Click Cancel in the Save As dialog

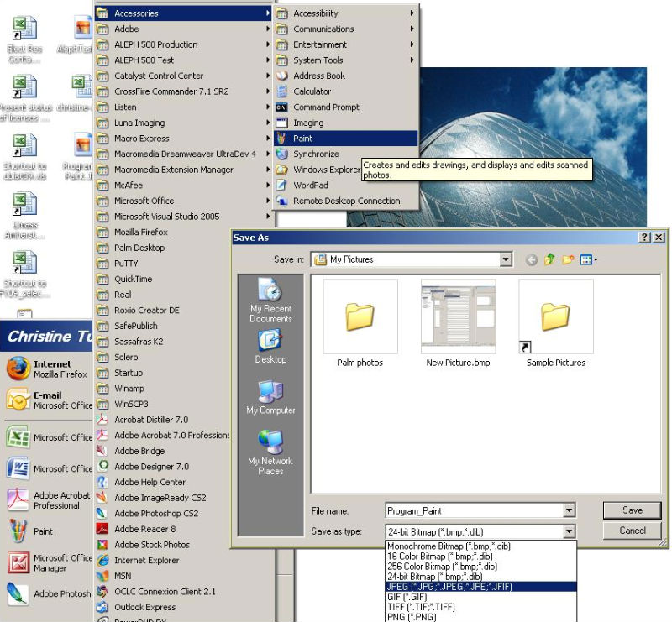[x=633, y=531]
